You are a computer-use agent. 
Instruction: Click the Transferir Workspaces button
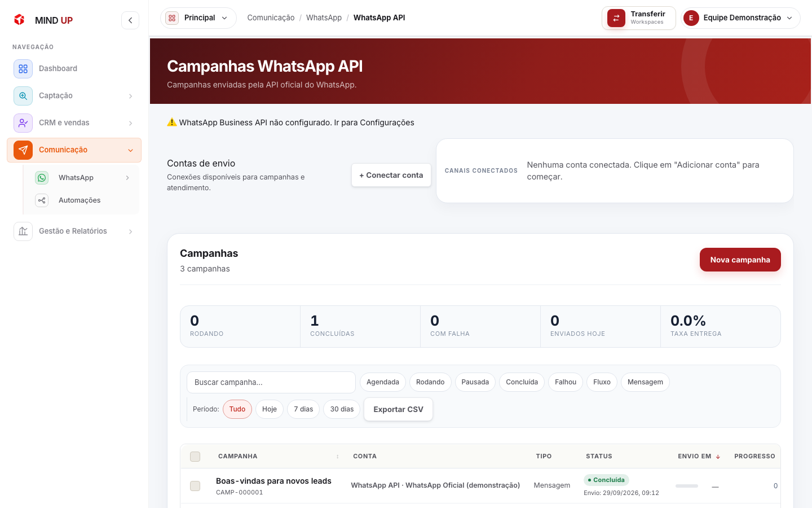click(x=638, y=18)
